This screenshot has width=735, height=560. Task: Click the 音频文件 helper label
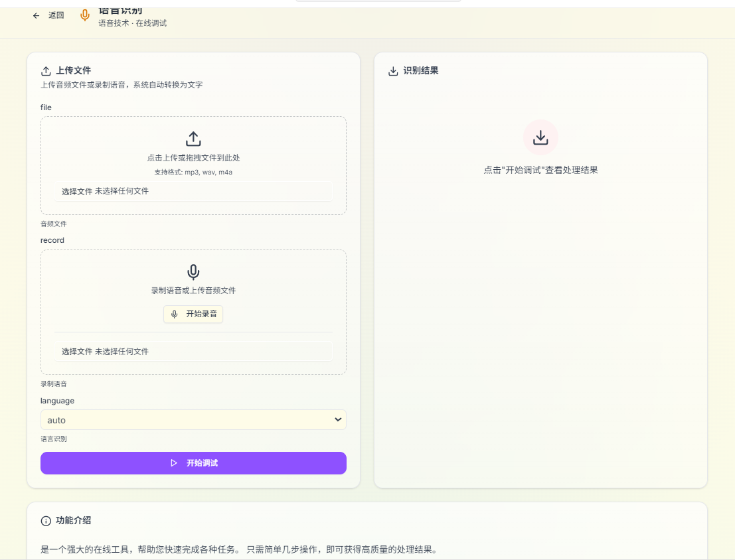coord(53,224)
